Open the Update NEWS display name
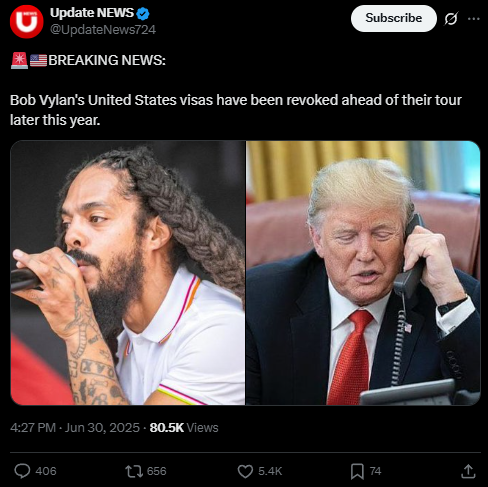488x487 pixels. click(92, 13)
